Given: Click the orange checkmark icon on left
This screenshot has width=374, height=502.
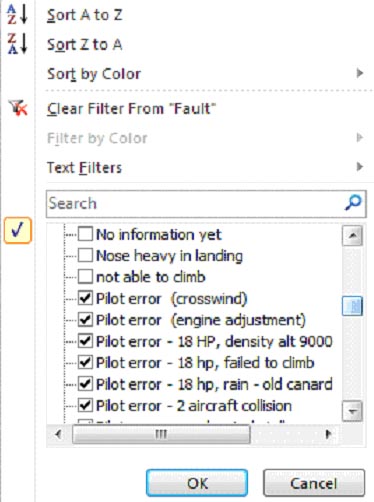Looking at the screenshot, I should click(x=18, y=230).
